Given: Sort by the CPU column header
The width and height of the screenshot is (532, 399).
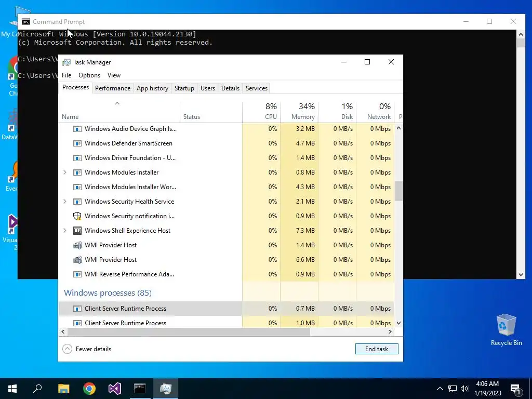Looking at the screenshot, I should pyautogui.click(x=261, y=112).
